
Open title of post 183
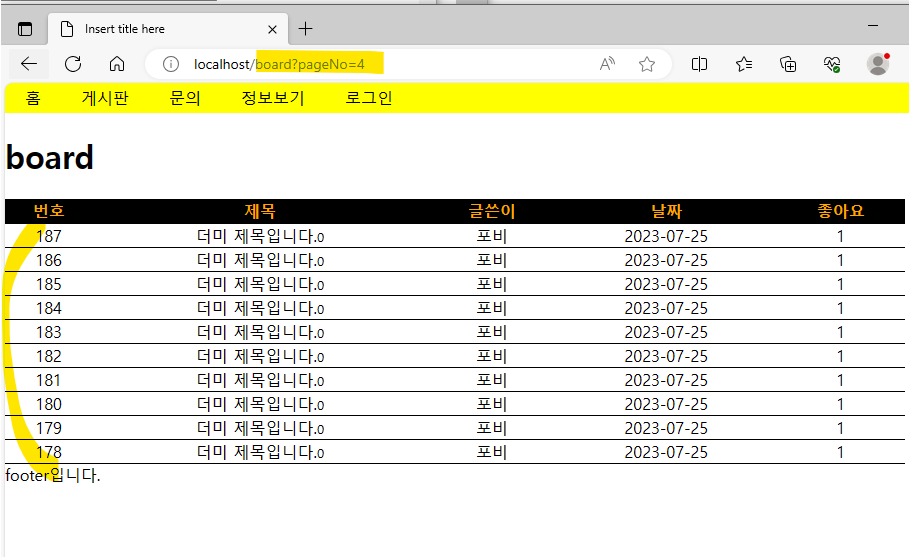(260, 332)
